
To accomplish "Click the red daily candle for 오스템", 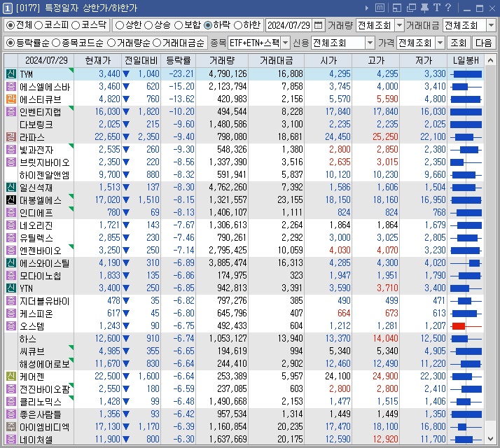I will (459, 326).
